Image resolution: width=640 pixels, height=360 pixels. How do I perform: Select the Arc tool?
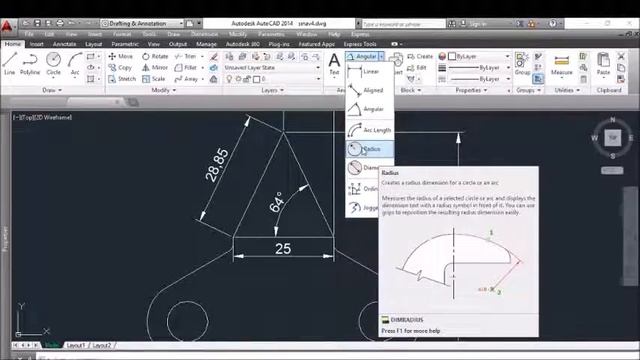[75, 64]
